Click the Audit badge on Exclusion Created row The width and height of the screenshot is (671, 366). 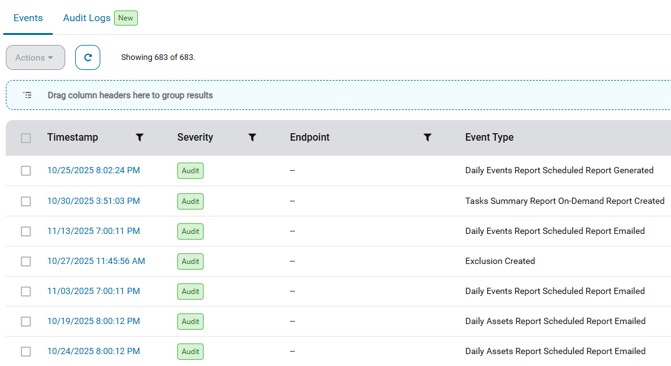190,261
